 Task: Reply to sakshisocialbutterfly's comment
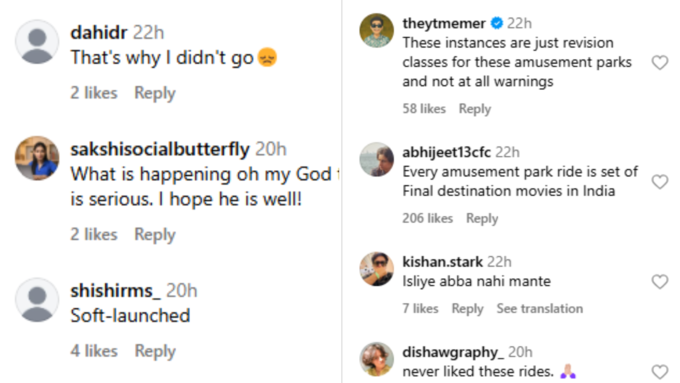click(155, 235)
